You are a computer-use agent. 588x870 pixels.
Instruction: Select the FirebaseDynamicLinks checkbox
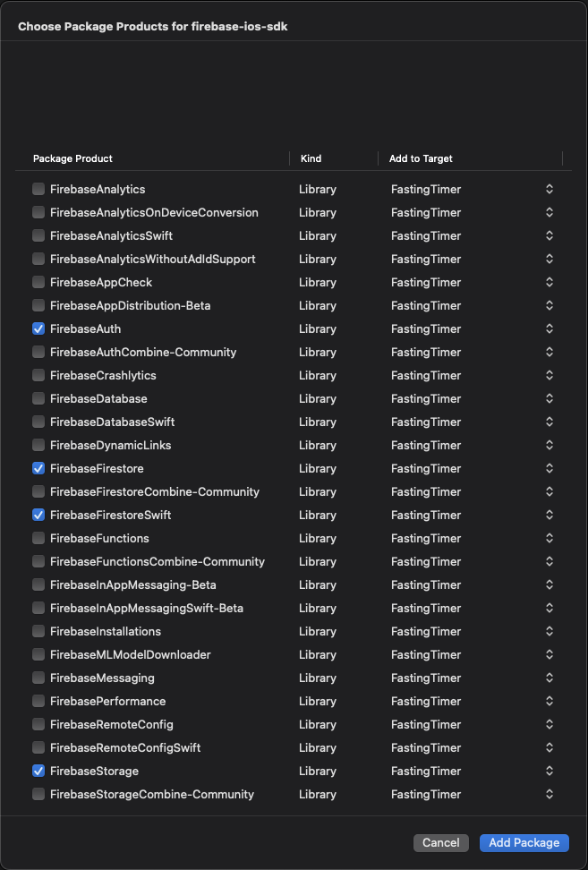[38, 445]
